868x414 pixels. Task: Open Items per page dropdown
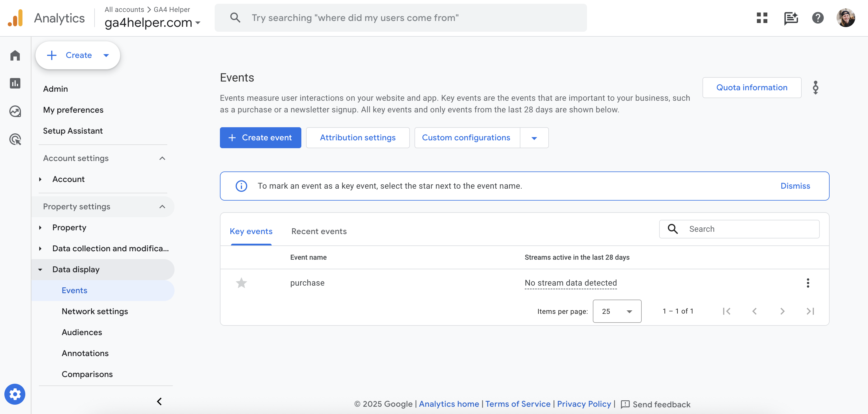coord(617,311)
